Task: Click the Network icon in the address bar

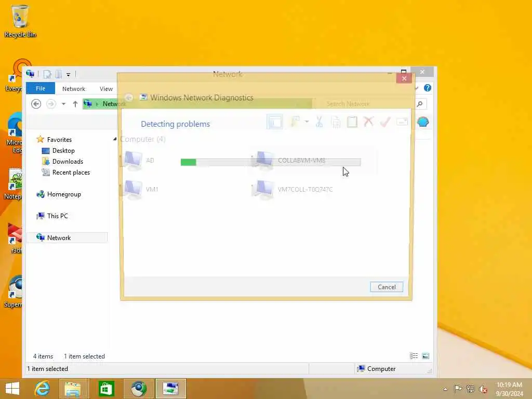Action: point(88,103)
